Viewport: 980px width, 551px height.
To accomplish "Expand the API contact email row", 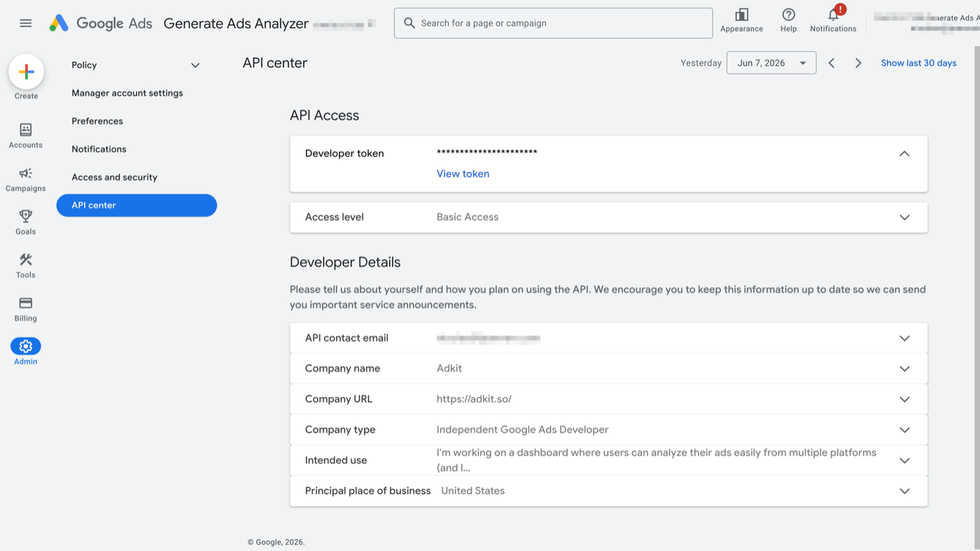I will tap(904, 338).
